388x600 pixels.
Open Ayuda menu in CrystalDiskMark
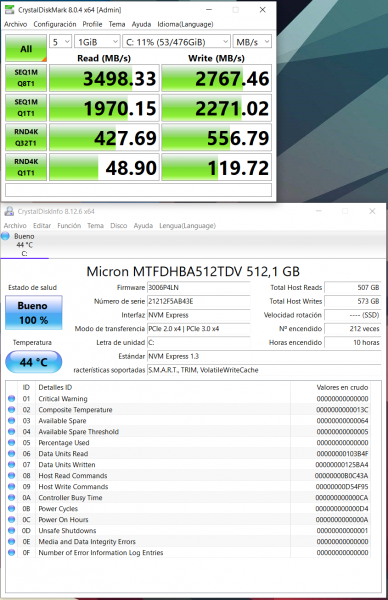[x=141, y=24]
